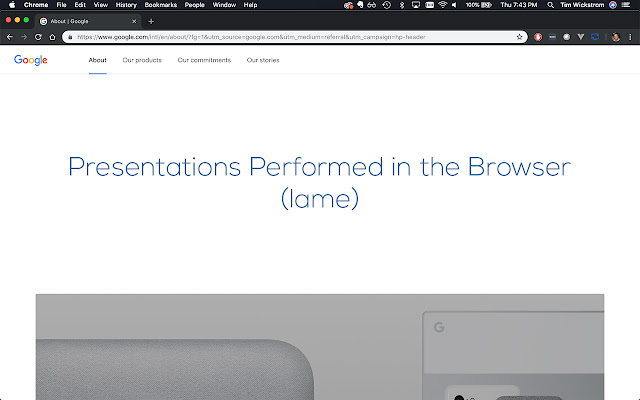Click the Thu 7:43 PM clock
Screen dimensions: 640x400
click(519, 5)
